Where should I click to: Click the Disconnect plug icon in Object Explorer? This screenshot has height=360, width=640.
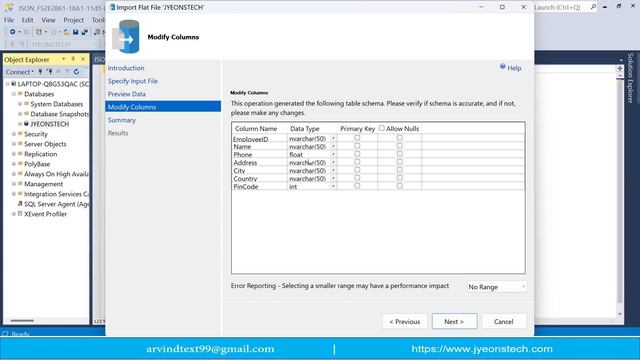point(49,72)
